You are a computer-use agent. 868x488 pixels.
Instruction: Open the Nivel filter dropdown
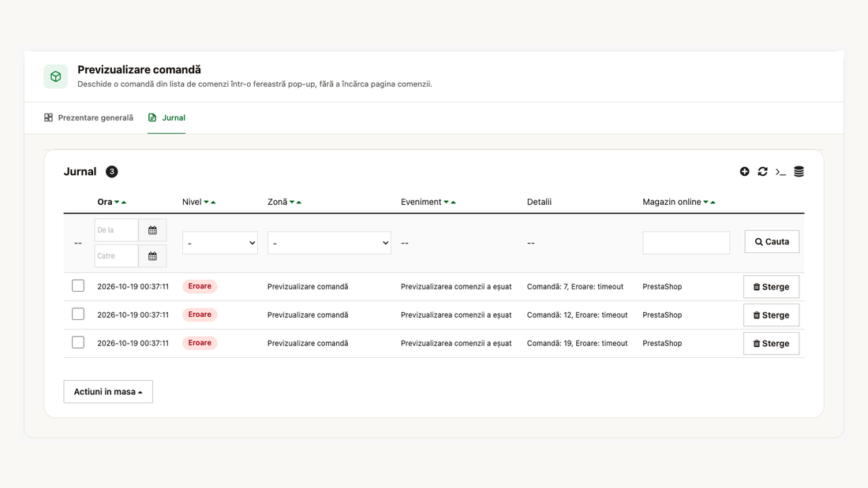point(220,243)
